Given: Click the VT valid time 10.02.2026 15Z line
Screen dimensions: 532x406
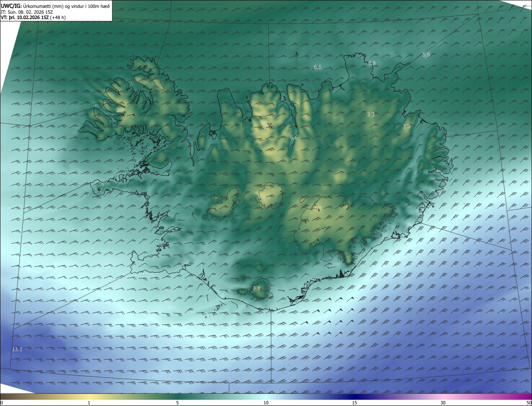Looking at the screenshot, I should pos(33,17).
